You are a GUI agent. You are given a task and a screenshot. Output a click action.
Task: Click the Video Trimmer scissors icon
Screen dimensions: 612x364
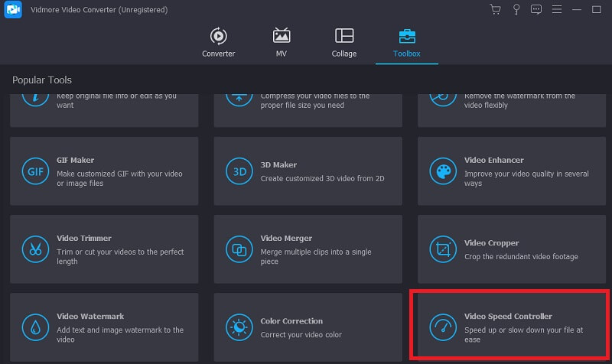(35, 248)
